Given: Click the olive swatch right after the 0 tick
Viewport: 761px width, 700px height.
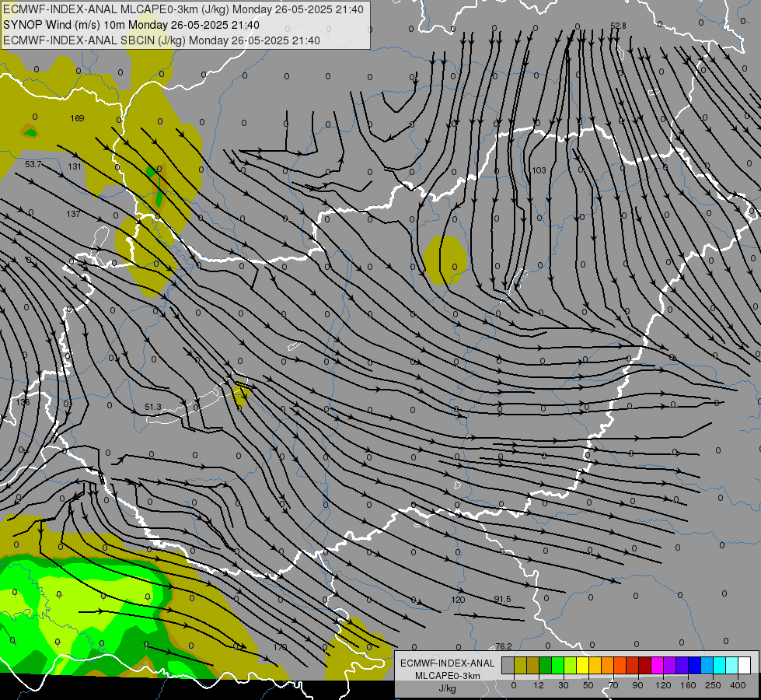Looking at the screenshot, I should 520,665.
